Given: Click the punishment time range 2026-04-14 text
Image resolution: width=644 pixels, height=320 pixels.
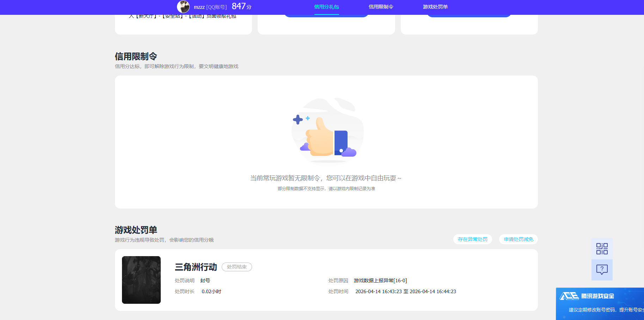Looking at the screenshot, I should (x=406, y=291).
